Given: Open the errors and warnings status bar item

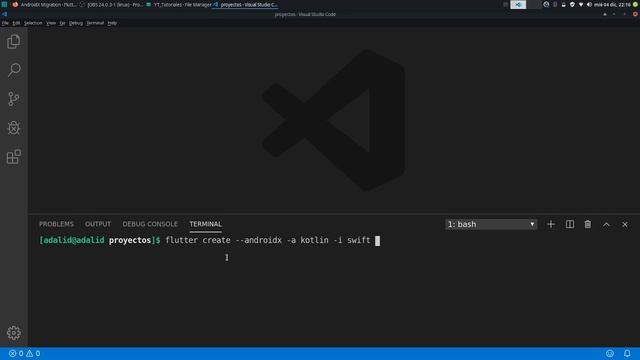Looking at the screenshot, I should (x=24, y=353).
